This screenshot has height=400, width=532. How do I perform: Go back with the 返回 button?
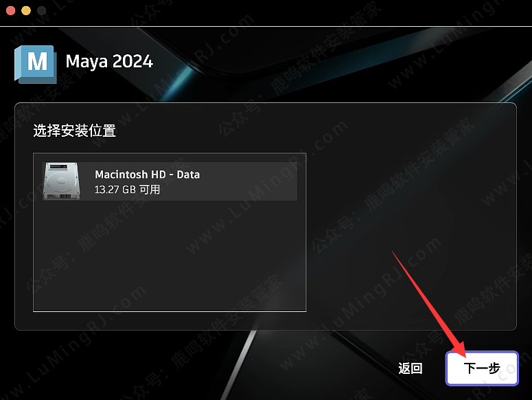click(410, 368)
